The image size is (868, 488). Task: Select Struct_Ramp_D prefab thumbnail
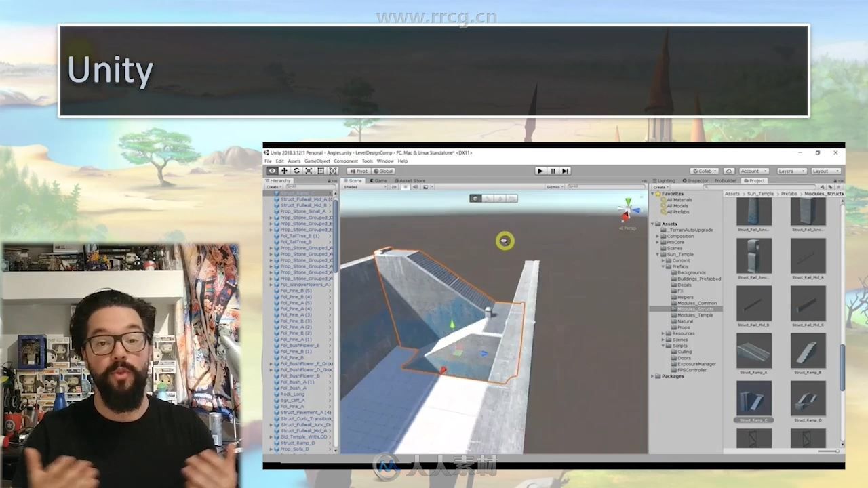click(808, 399)
